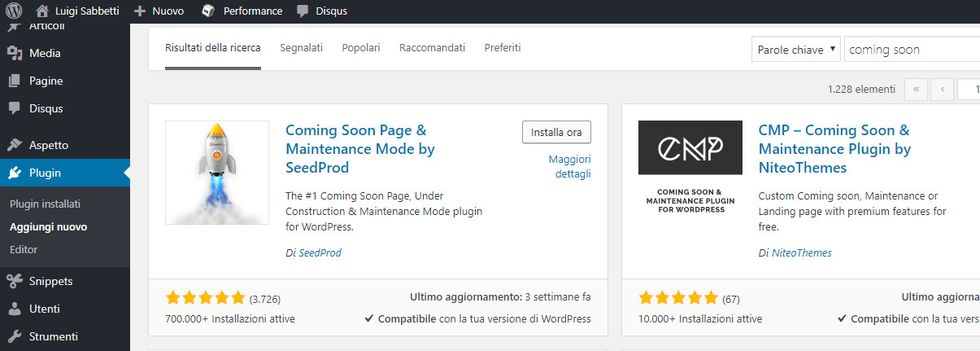Click 'Ultimo aggiornamento: 3 settimane fa' text
This screenshot has width=980, height=351.
tap(500, 297)
